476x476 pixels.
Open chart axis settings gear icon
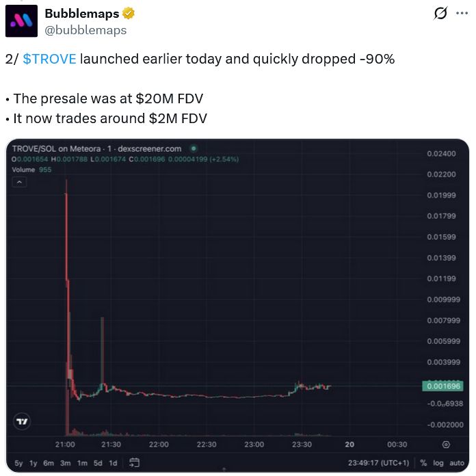point(445,445)
